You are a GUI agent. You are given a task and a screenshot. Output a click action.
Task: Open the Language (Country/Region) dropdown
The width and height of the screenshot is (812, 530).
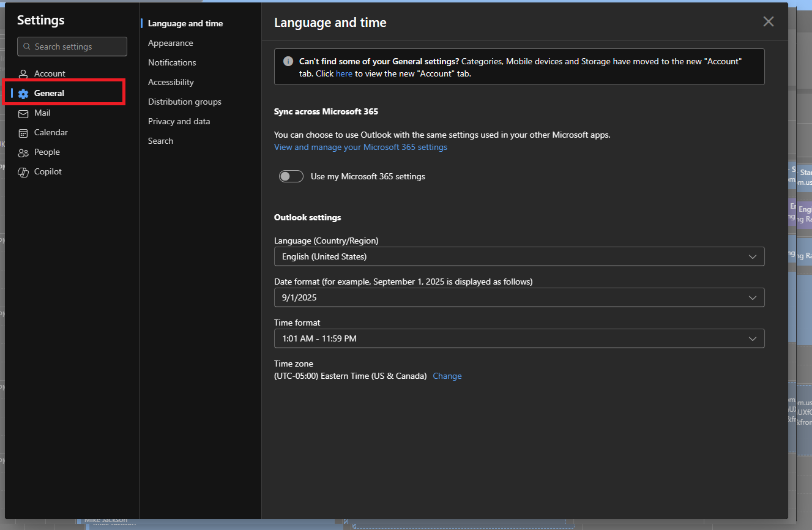click(519, 256)
